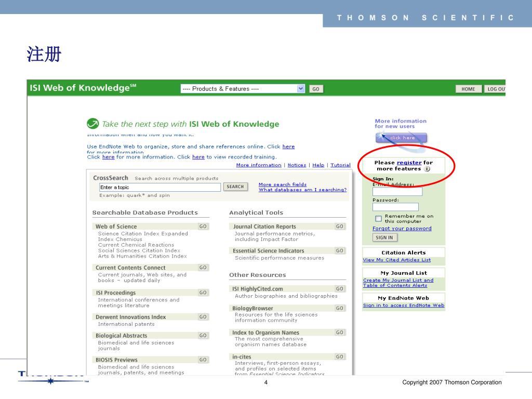
Task: Click GO beside ISI HighlyCited.com
Action: 340,289
